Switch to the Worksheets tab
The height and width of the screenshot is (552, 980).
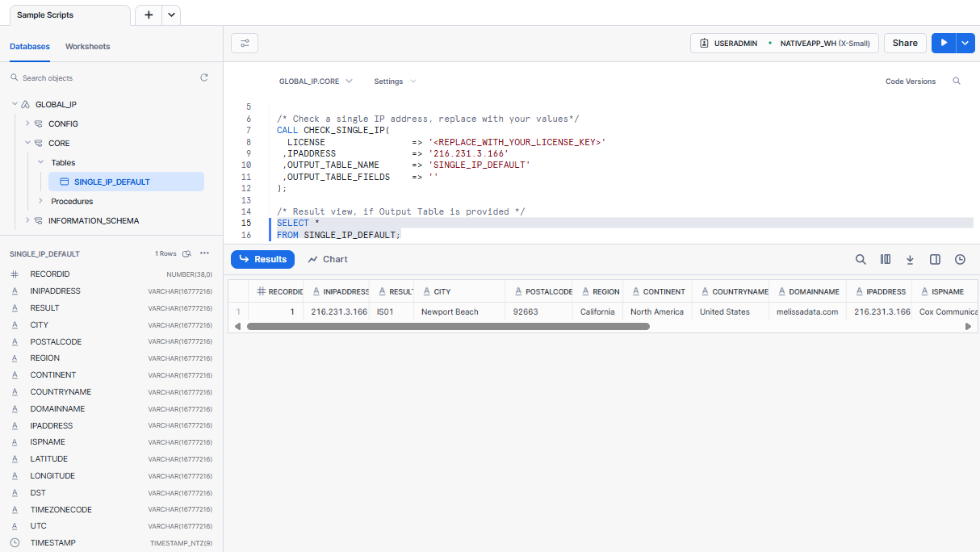[x=88, y=47]
